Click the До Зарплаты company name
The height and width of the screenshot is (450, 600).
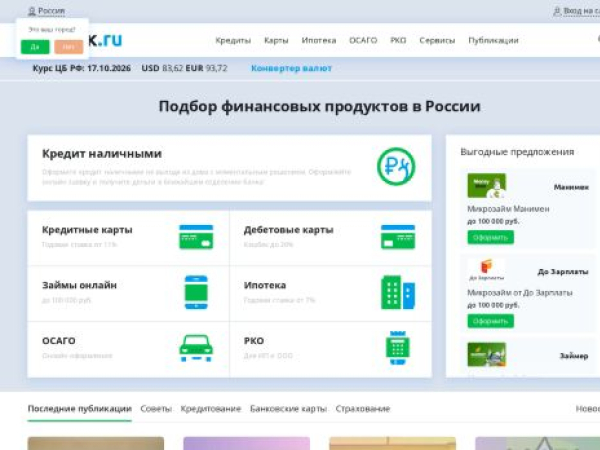pyautogui.click(x=563, y=272)
